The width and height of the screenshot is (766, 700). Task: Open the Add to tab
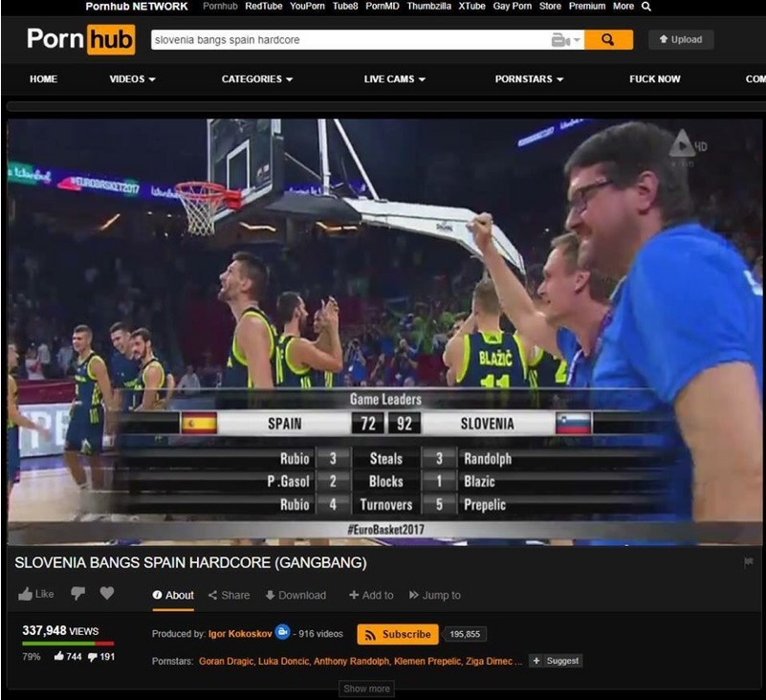[371, 596]
